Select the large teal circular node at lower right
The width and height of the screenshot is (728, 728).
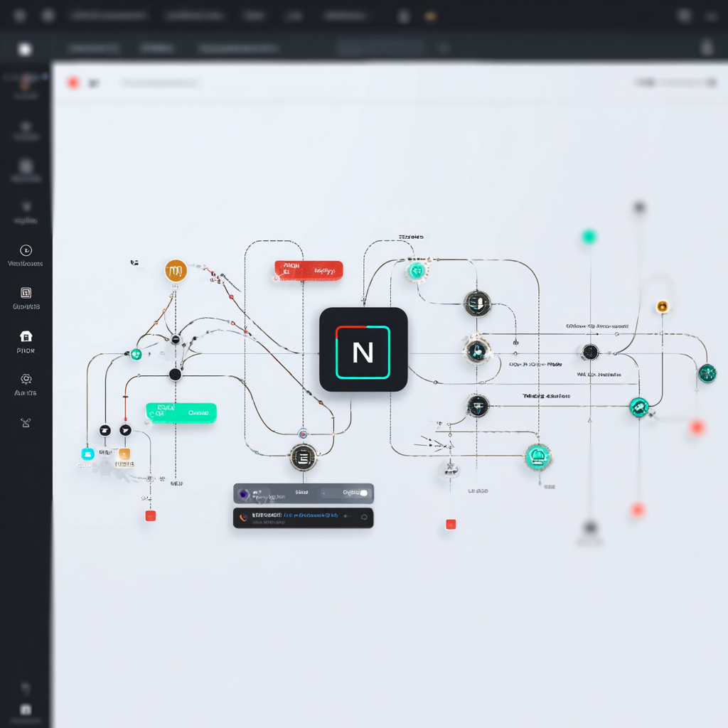[537, 457]
